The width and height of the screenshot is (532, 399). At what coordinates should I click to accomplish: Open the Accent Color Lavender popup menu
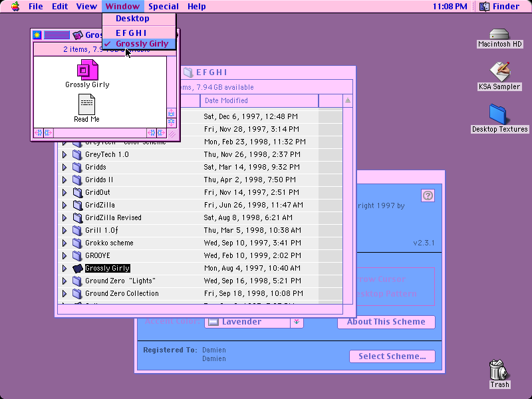254,322
